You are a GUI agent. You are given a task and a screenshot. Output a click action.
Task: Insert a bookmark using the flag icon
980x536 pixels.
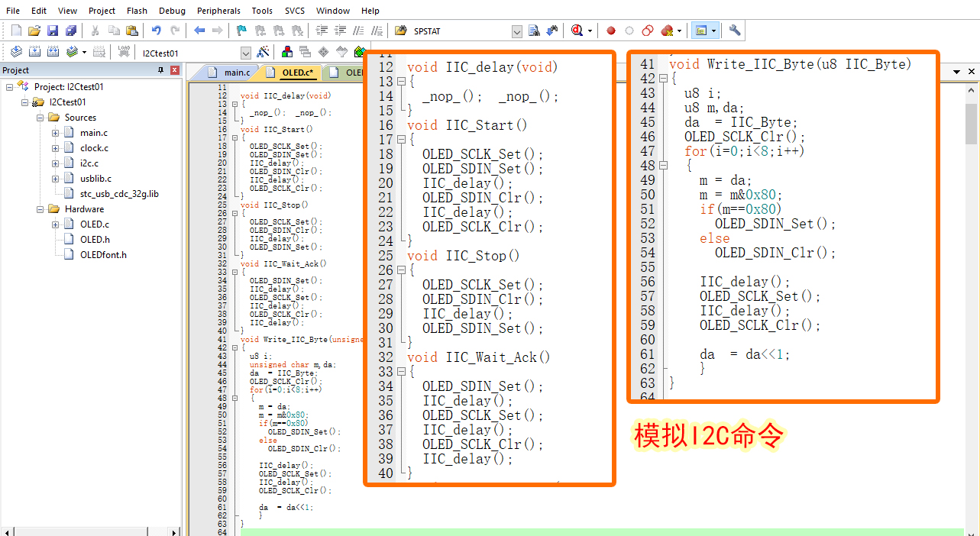pyautogui.click(x=242, y=31)
